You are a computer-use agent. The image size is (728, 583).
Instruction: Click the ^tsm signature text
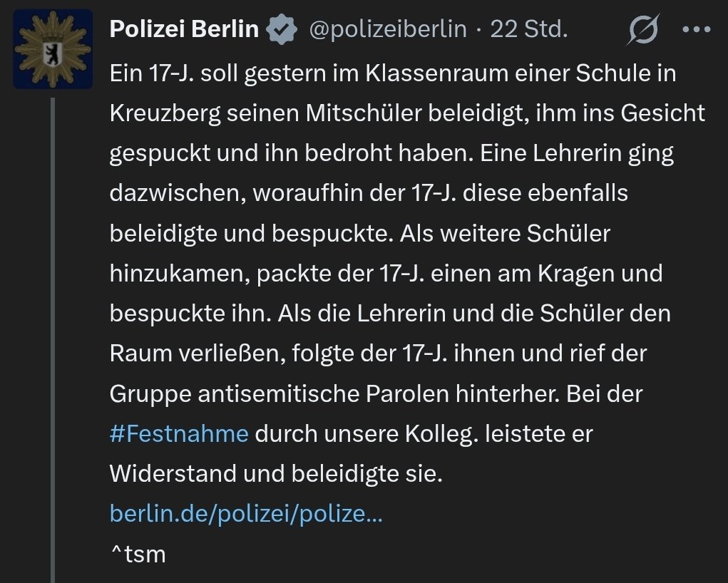tap(138, 553)
